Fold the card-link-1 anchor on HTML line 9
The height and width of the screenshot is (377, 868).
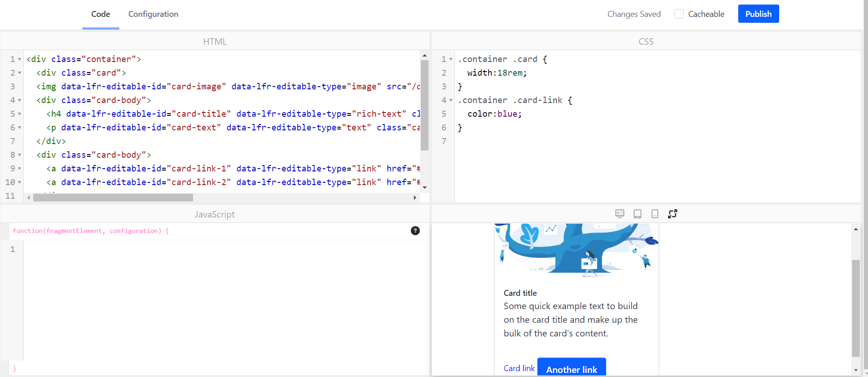point(20,169)
